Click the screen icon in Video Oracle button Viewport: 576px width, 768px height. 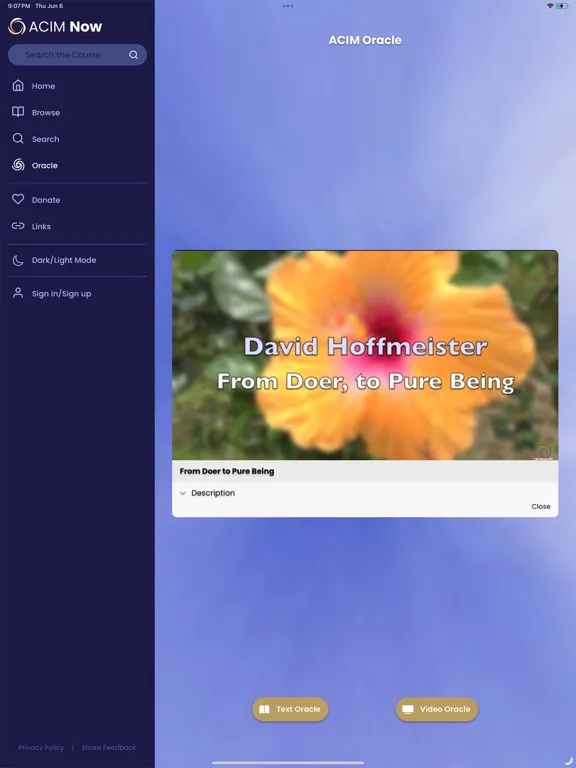point(408,709)
